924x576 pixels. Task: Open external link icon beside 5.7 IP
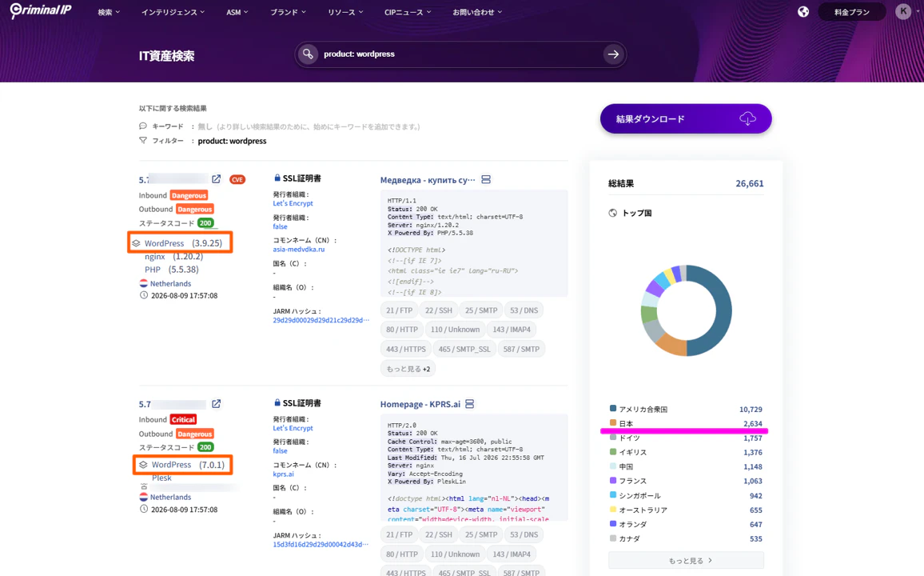(x=217, y=404)
